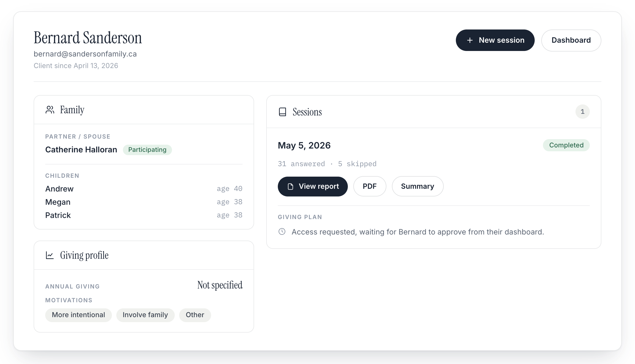Click the Participating badge
Viewport: 635px width, 364px height.
coord(147,150)
